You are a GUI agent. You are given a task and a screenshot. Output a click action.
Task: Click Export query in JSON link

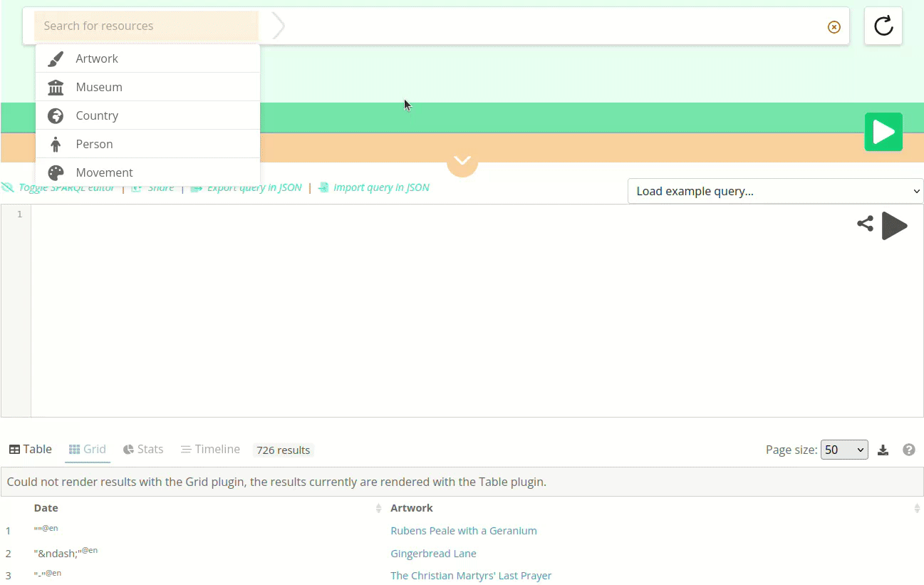(x=254, y=188)
